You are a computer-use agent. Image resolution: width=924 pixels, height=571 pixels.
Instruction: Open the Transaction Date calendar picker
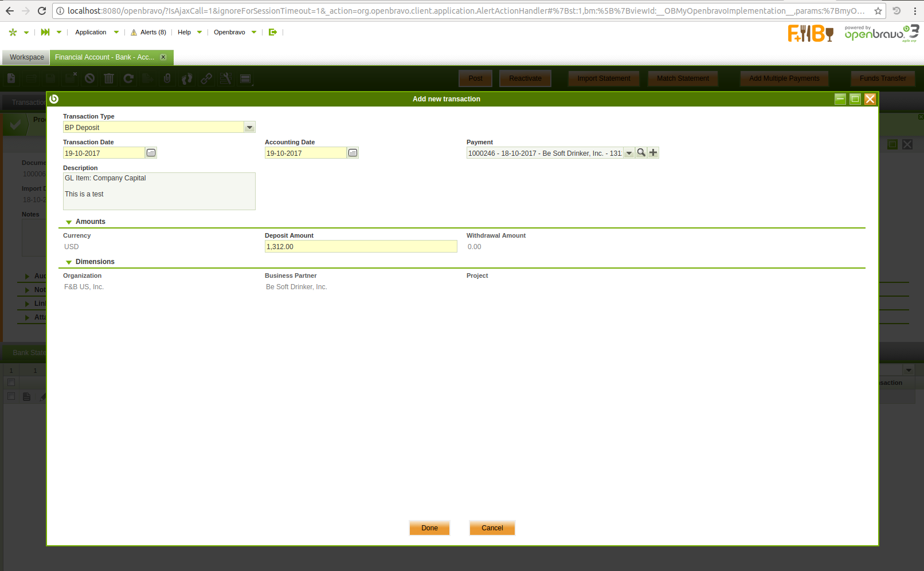pos(151,153)
